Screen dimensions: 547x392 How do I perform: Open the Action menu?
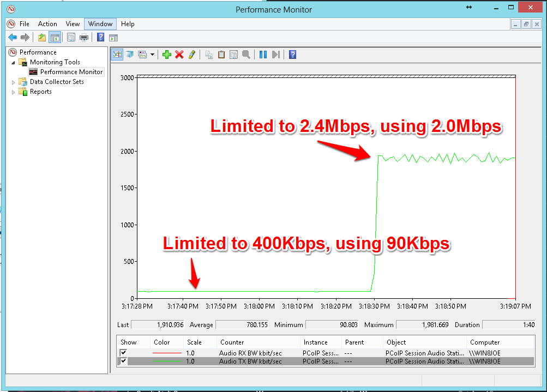(x=47, y=24)
